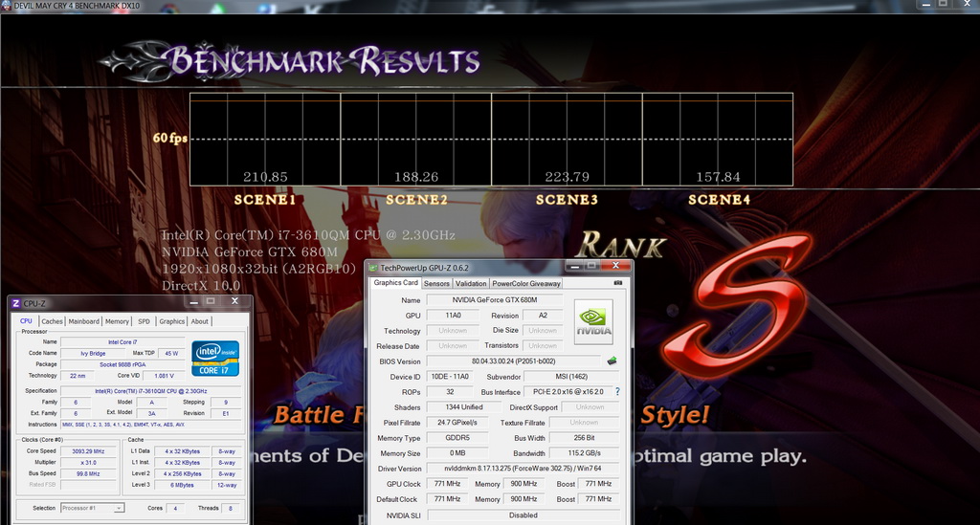Open the About tab in CPU-Z

[199, 321]
